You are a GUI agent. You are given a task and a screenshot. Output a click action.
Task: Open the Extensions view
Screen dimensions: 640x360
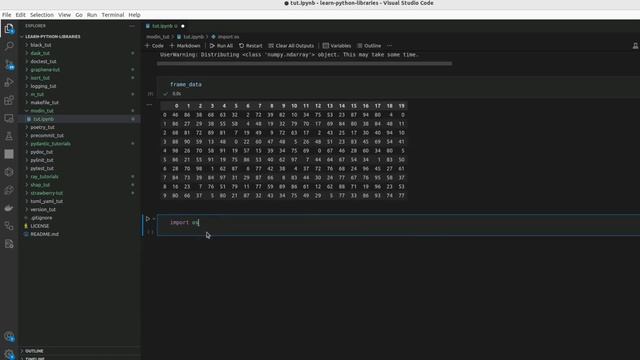pos(9,100)
